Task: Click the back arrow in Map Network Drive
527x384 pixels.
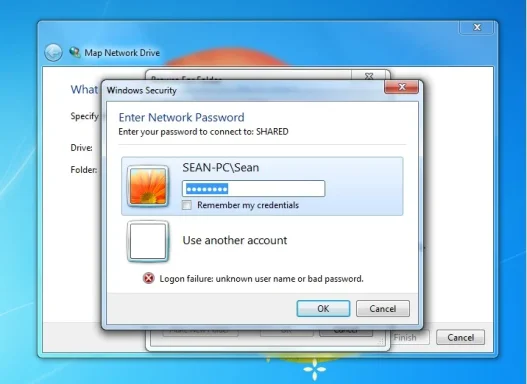Action: tap(53, 53)
